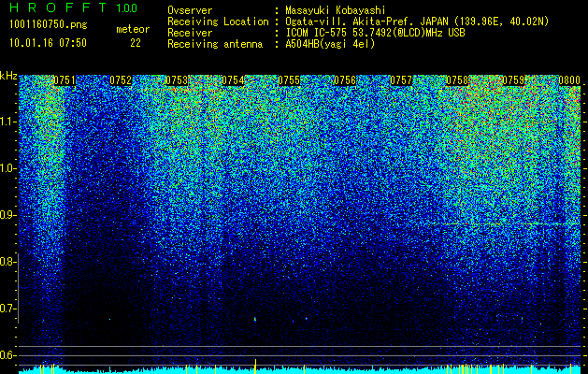The image size is (588, 374).
Task: Click the faint horizontal signal line near 0.88 kHz
Action: click(x=507, y=224)
